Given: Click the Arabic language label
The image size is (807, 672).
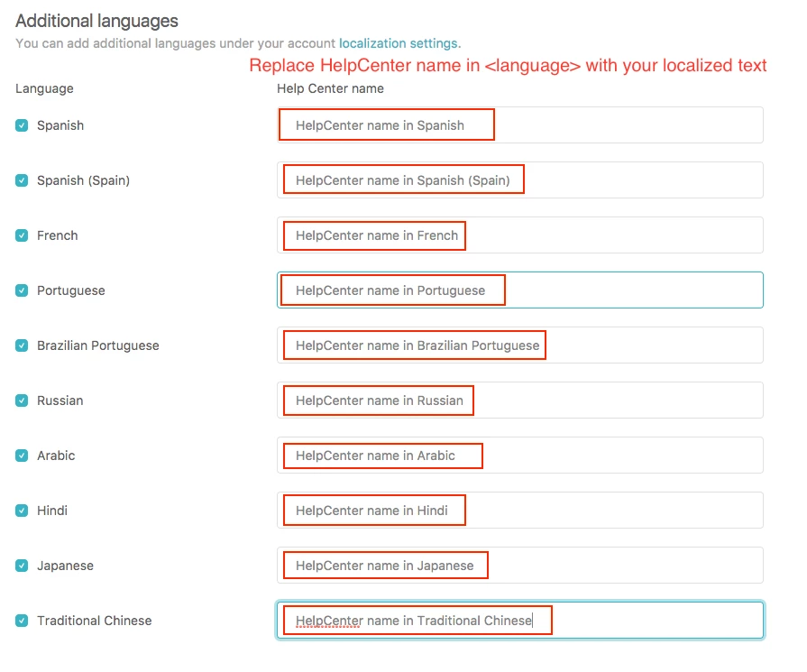Looking at the screenshot, I should (x=56, y=456).
